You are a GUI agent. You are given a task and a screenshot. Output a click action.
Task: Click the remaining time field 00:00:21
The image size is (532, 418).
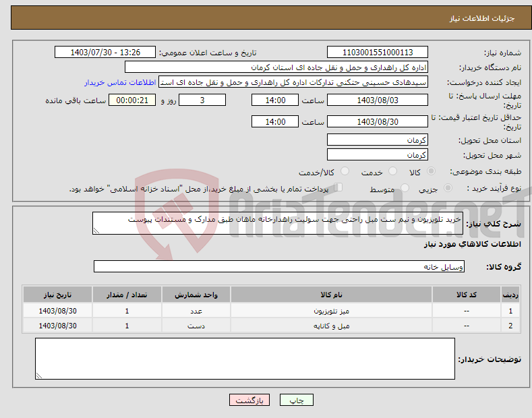point(132,100)
